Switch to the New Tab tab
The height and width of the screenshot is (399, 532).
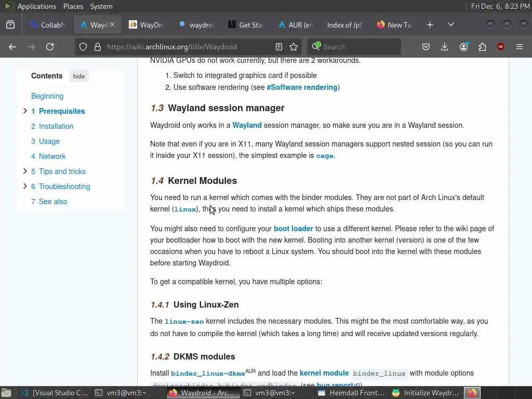[x=394, y=25]
